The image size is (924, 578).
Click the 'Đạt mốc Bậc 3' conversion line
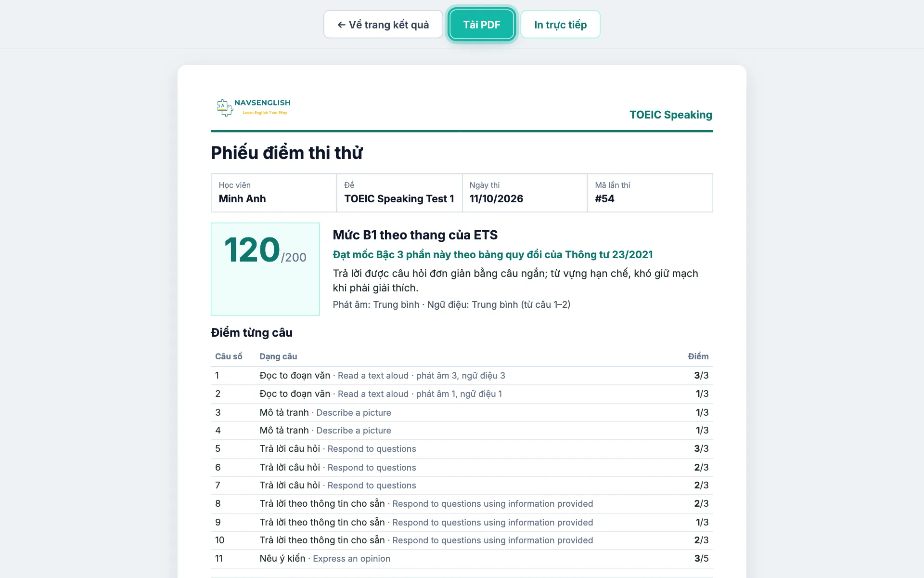493,254
